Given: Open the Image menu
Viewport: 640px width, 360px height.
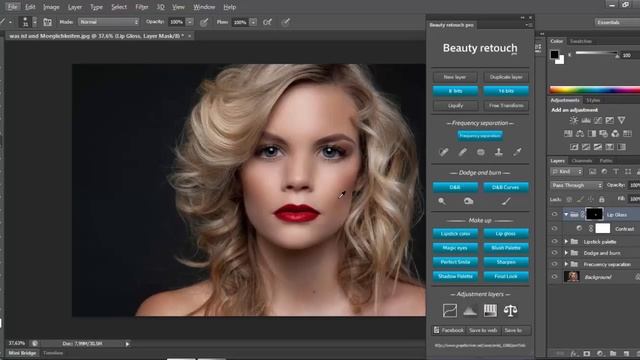Looking at the screenshot, I should coord(51,7).
